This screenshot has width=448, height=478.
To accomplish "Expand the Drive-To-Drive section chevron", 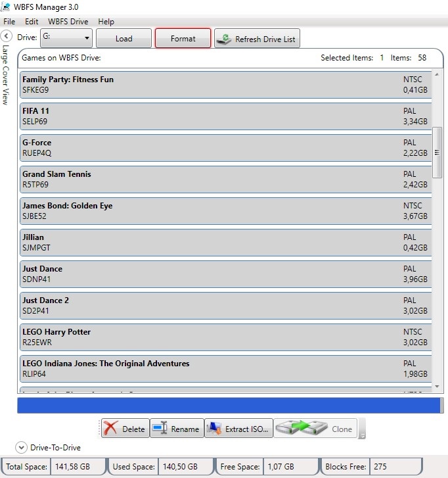I will (x=21, y=448).
